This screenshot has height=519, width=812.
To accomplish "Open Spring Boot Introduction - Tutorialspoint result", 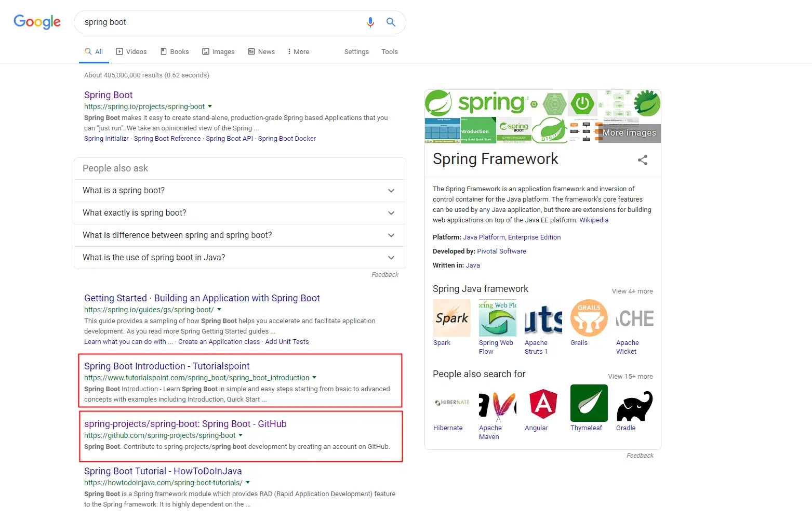I will (167, 366).
